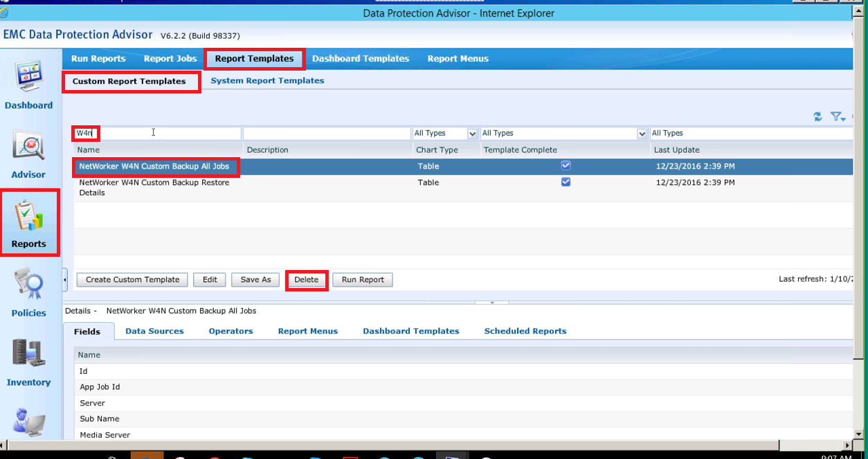Open the System Report Templates link
This screenshot has height=459, width=868.
(x=267, y=81)
